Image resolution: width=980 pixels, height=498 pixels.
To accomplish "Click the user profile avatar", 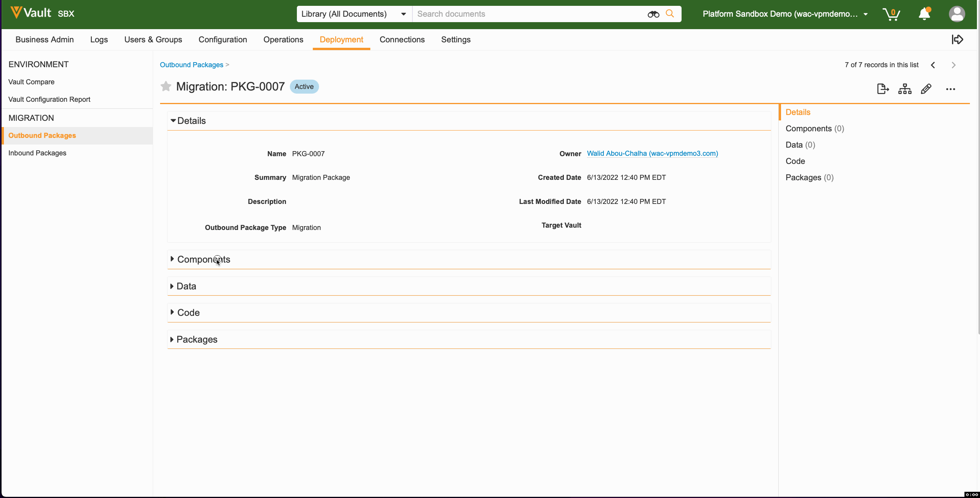I will (957, 14).
